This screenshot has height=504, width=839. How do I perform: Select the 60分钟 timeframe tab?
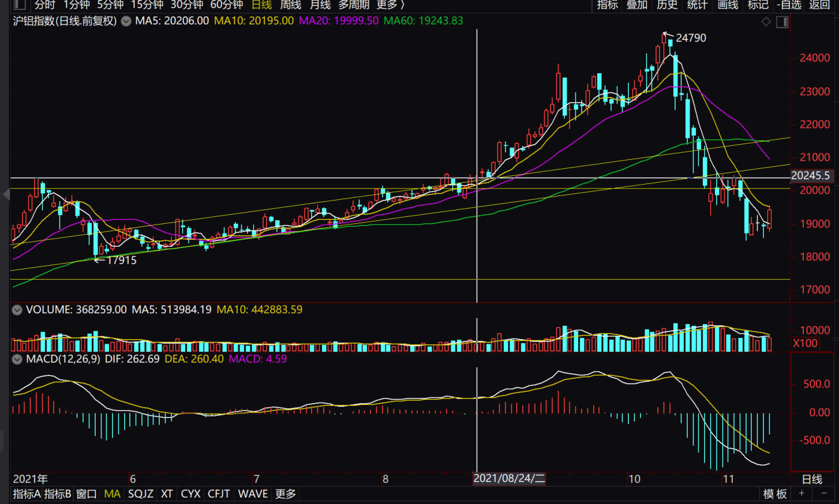tap(226, 5)
